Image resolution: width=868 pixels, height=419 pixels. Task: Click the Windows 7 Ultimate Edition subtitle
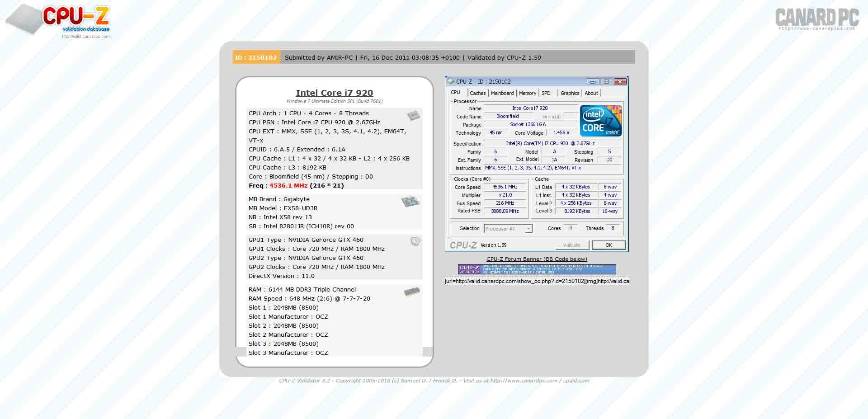335,101
